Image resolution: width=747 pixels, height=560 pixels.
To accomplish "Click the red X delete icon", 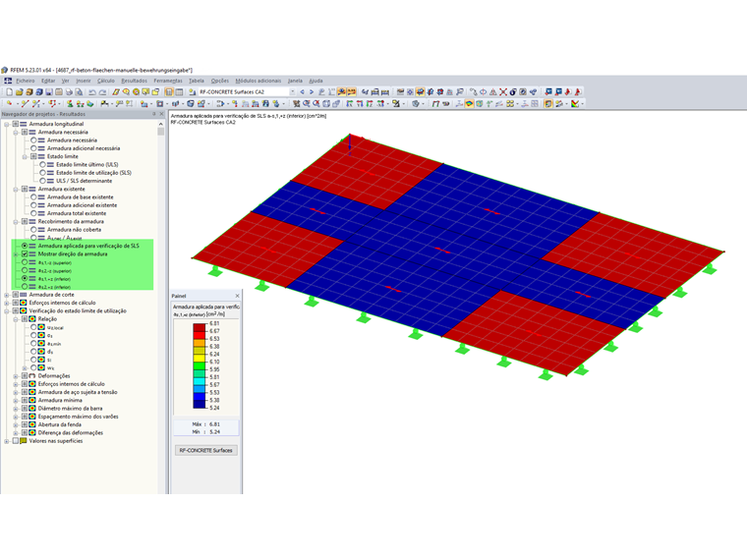I will [x=503, y=92].
